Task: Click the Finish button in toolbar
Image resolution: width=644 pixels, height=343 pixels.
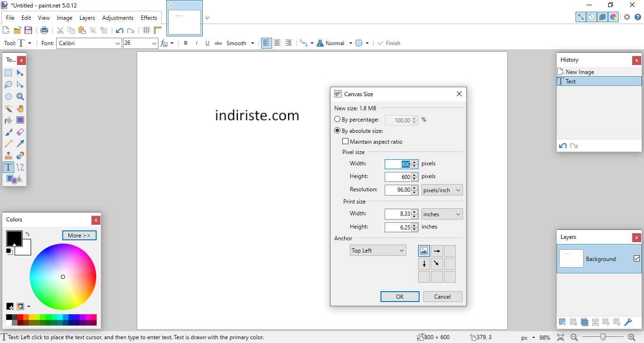Action: coord(389,43)
